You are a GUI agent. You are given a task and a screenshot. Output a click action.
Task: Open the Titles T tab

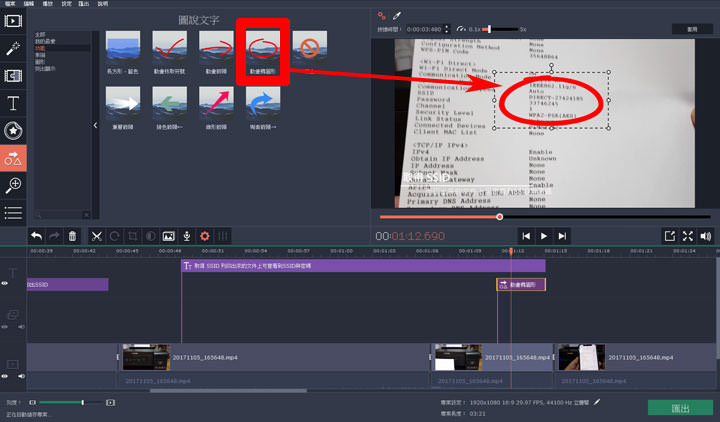(x=13, y=103)
